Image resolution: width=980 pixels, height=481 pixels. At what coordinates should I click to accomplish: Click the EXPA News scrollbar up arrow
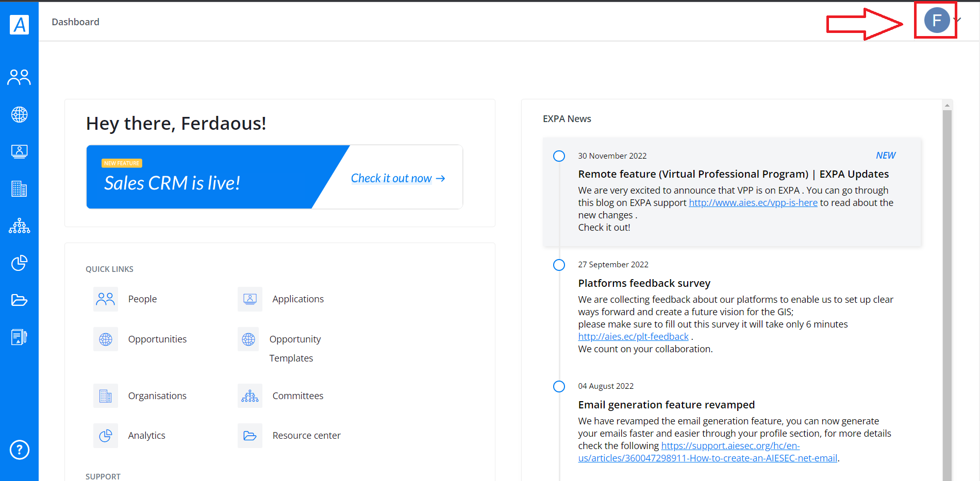947,105
